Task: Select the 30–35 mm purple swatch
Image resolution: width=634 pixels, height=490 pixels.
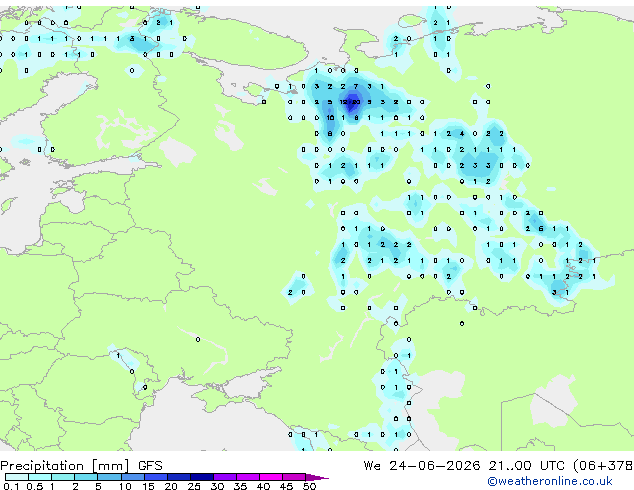Action: point(225,477)
